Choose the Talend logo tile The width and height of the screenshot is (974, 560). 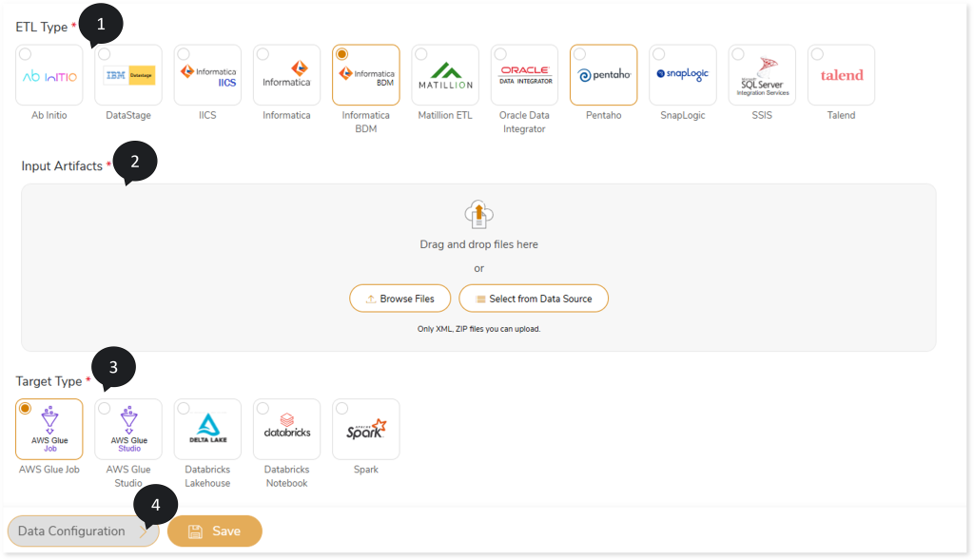(841, 76)
